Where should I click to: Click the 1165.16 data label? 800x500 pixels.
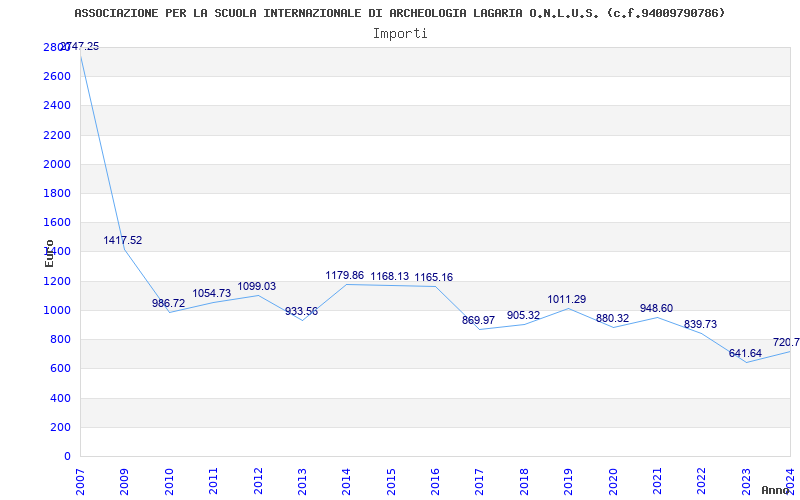tap(434, 277)
